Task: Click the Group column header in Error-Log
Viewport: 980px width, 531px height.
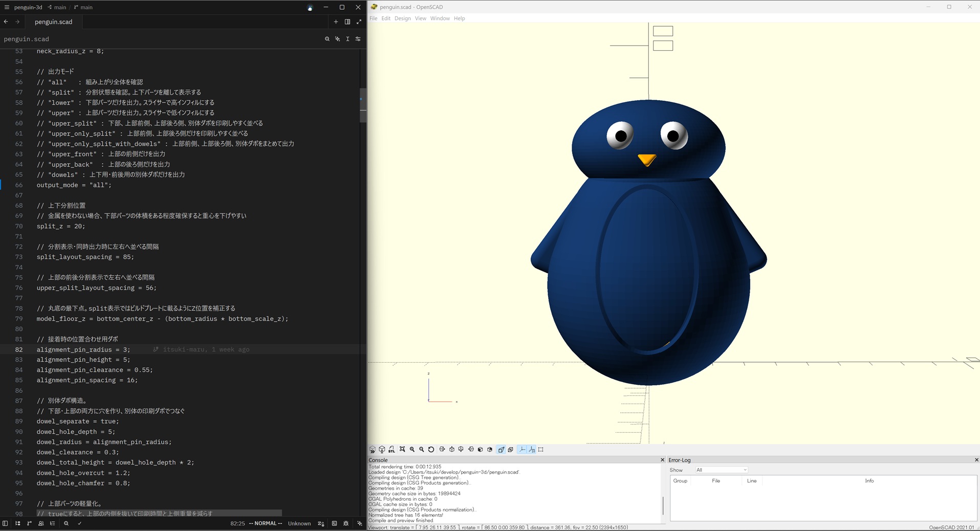Action: coord(680,481)
